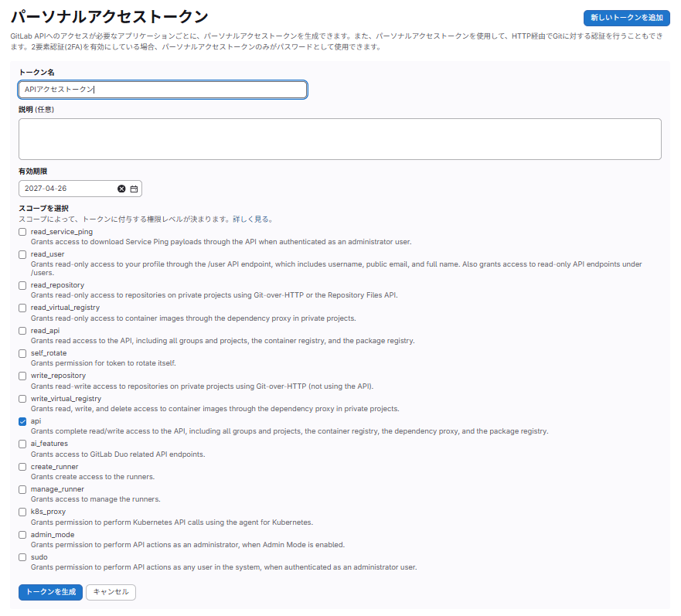Disable the api scope checkbox
Viewport: 681px width, 616px height.
(x=22, y=421)
